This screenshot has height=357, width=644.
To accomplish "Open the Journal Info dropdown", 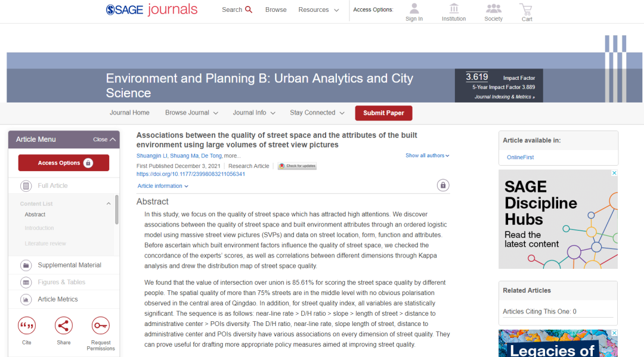I will [x=254, y=113].
